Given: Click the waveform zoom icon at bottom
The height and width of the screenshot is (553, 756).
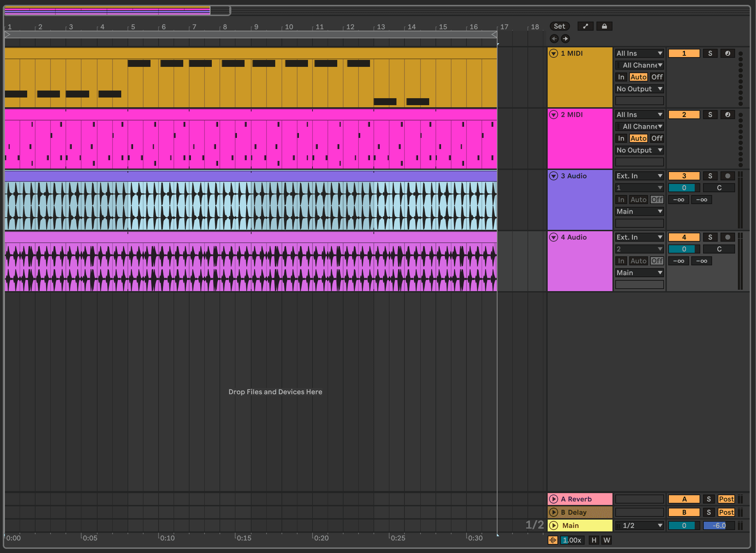Looking at the screenshot, I should 553,540.
